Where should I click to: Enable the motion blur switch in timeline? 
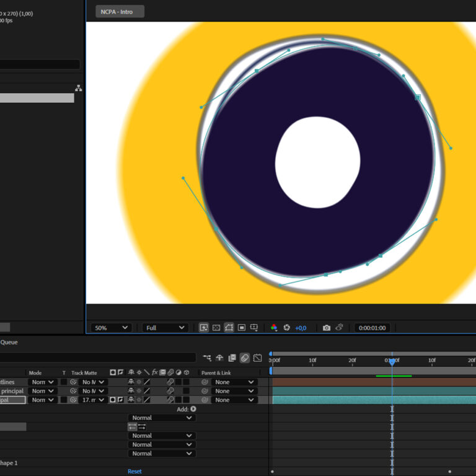245,358
